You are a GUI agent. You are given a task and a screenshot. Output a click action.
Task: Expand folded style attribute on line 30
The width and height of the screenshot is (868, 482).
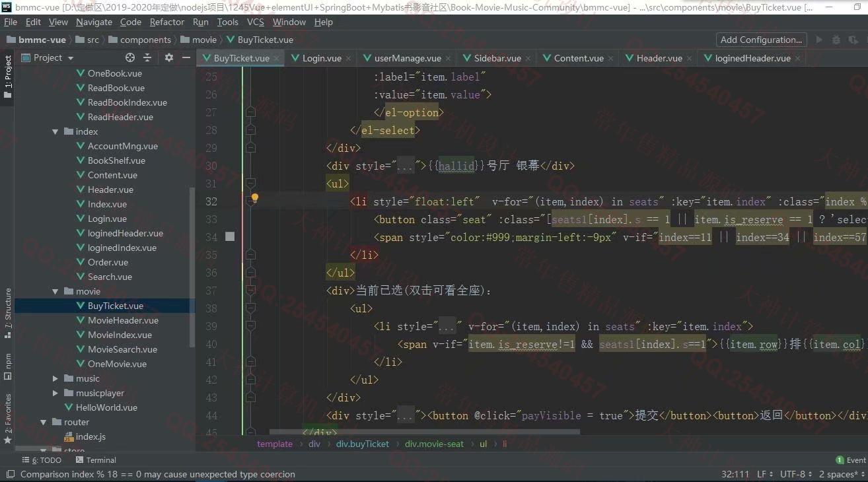coord(405,166)
